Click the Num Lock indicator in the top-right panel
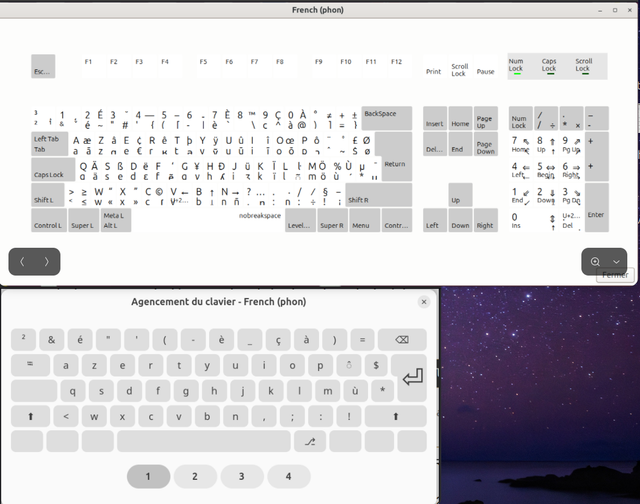640x504 pixels. (x=516, y=66)
